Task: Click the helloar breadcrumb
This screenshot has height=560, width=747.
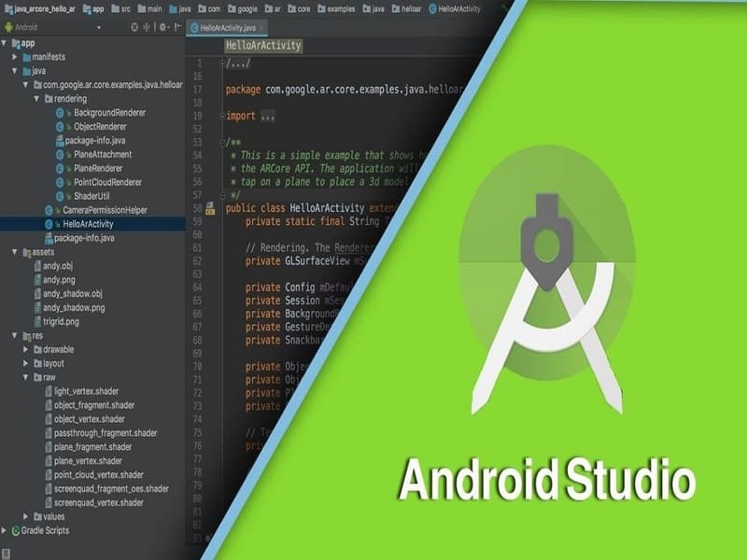Action: tap(406, 8)
